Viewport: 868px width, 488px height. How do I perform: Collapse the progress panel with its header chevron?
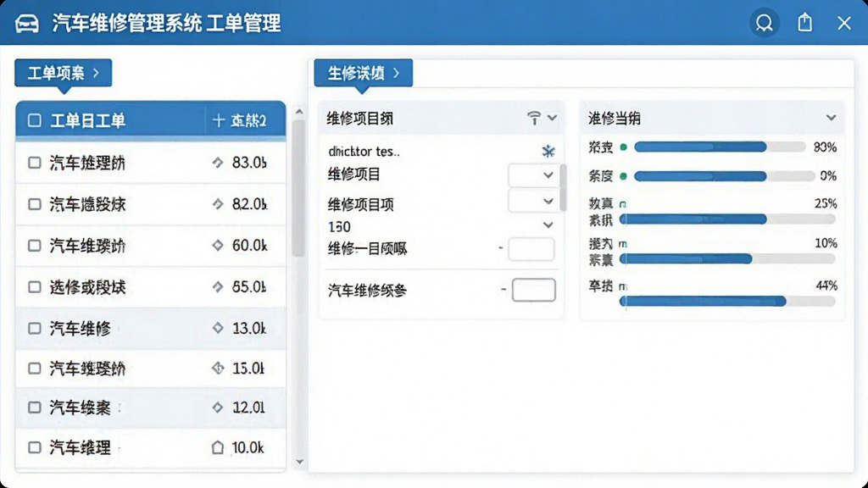[x=831, y=118]
